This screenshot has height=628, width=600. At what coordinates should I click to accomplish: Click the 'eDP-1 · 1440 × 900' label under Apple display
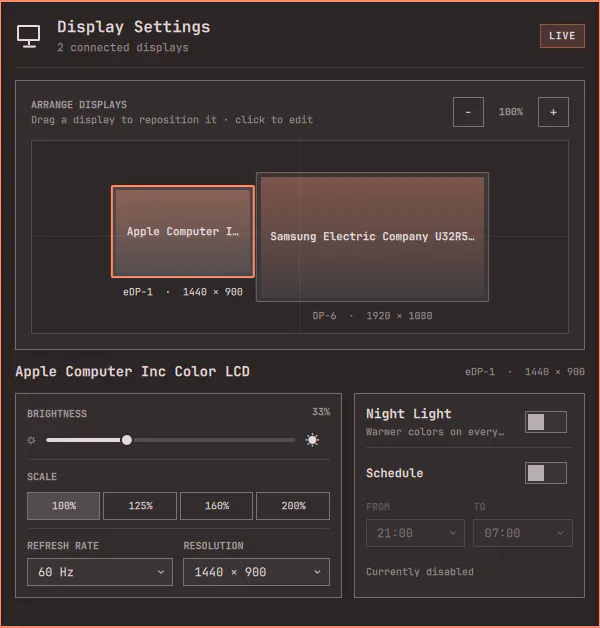point(183,292)
